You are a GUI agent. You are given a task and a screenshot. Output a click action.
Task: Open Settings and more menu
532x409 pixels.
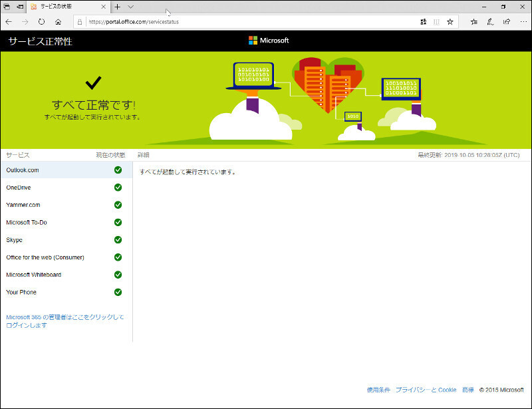[523, 22]
